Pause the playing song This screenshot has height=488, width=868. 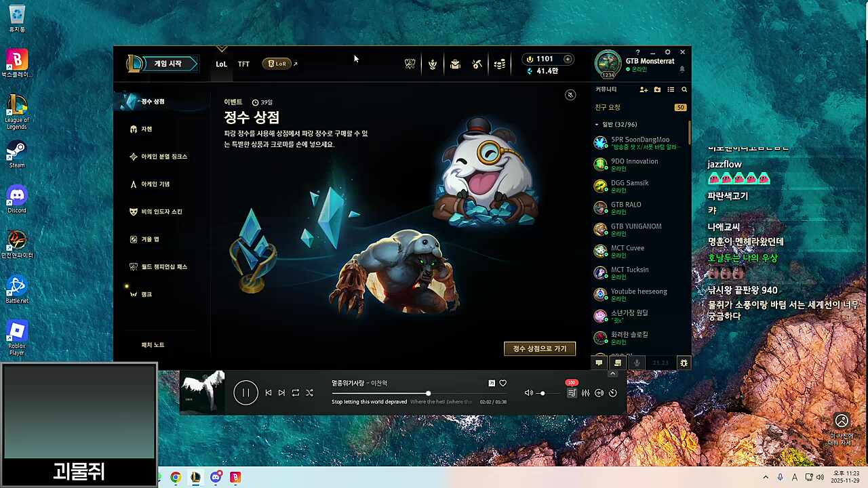tap(245, 392)
